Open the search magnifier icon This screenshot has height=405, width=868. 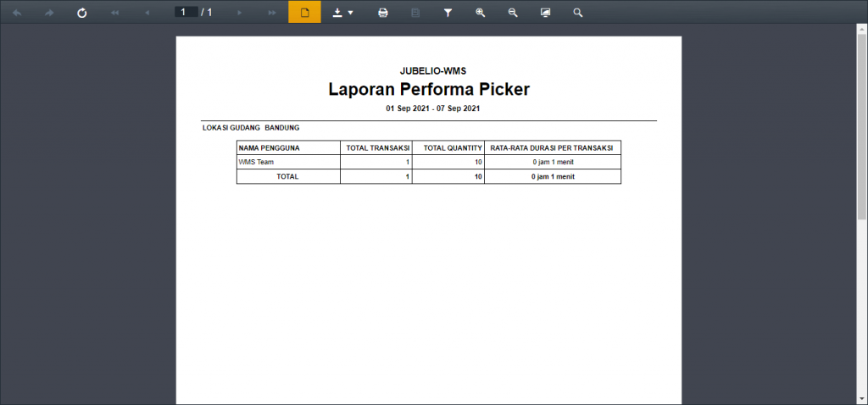point(578,12)
